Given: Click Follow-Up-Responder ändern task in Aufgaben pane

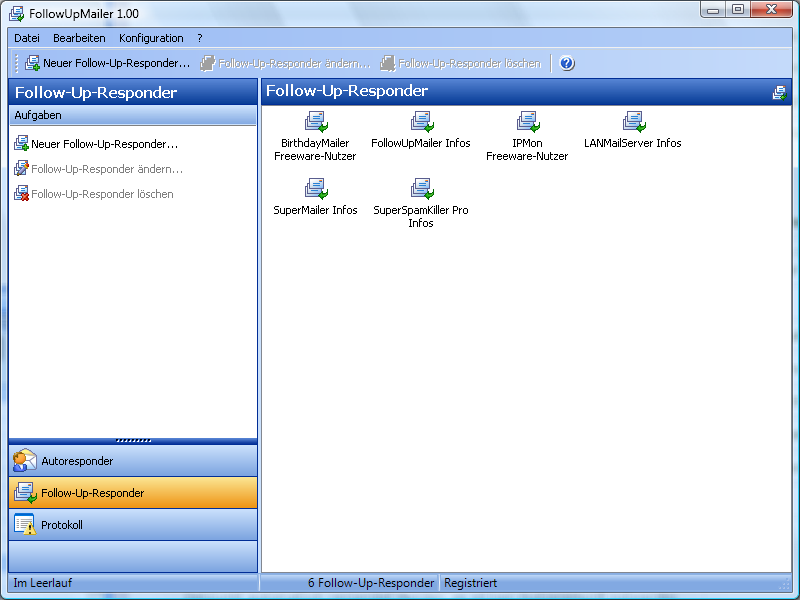Looking at the screenshot, I should tap(98, 169).
